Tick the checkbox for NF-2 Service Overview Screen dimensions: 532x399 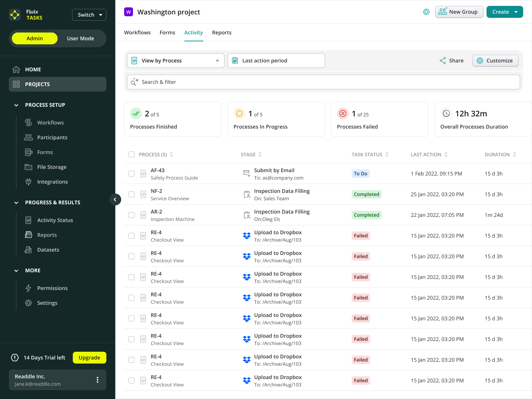pyautogui.click(x=132, y=194)
